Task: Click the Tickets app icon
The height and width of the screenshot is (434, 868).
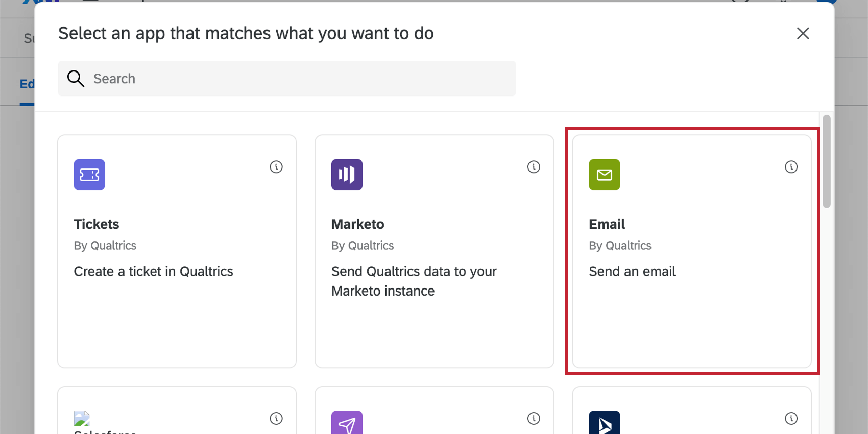Action: point(89,175)
